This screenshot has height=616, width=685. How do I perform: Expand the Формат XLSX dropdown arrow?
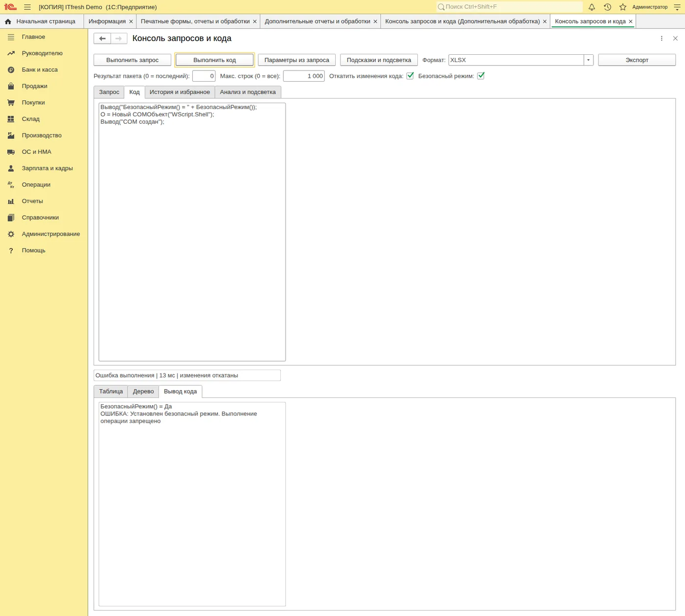coord(588,60)
